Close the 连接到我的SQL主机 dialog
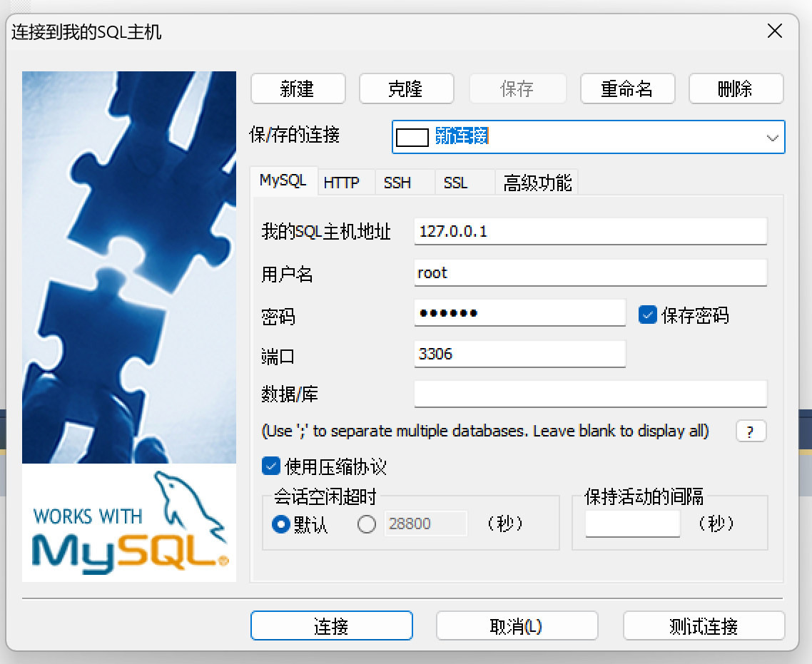812x664 pixels. [775, 31]
